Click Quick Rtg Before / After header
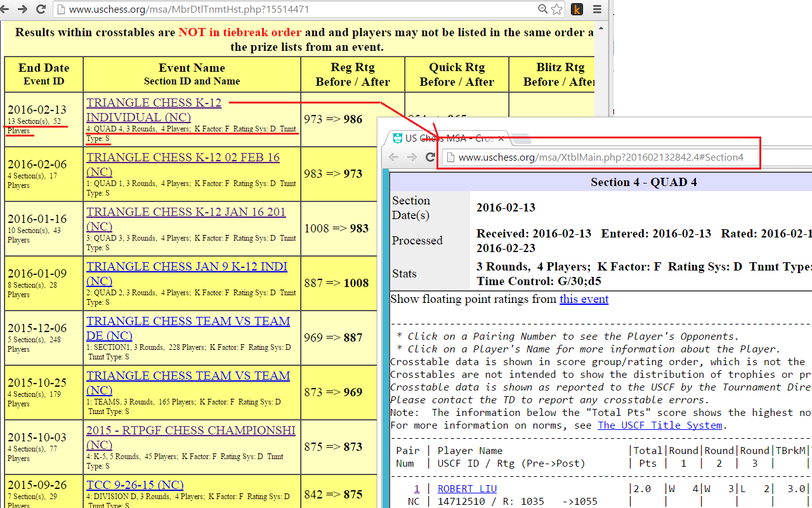 pos(457,74)
